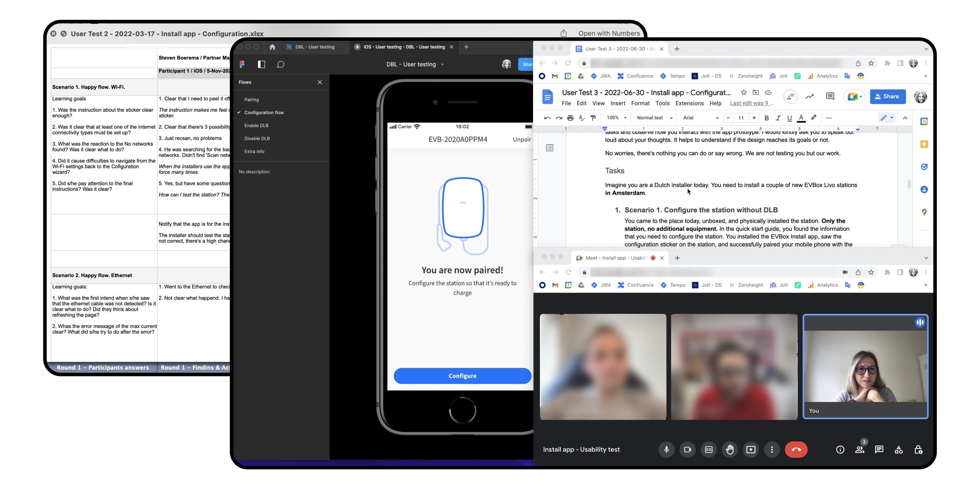Click the Share button in Google Docs

pos(888,97)
